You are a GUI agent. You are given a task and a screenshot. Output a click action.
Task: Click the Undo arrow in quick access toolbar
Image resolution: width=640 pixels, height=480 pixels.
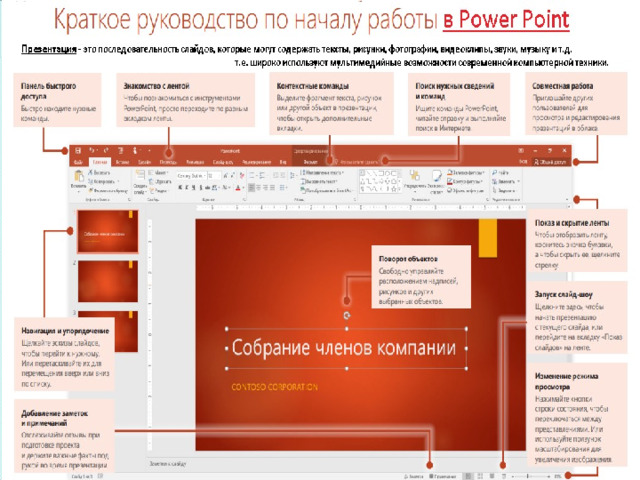(x=92, y=150)
